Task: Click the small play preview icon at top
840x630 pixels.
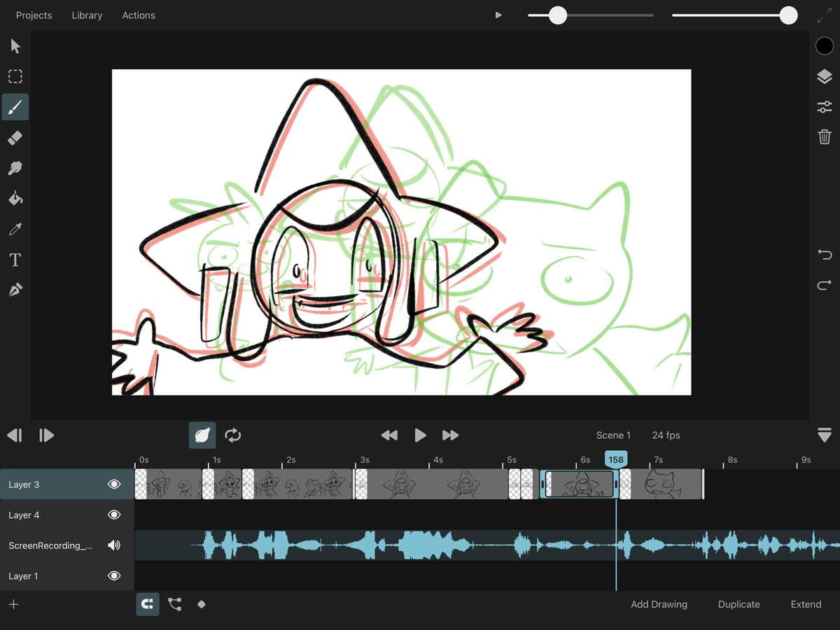Action: pos(498,15)
